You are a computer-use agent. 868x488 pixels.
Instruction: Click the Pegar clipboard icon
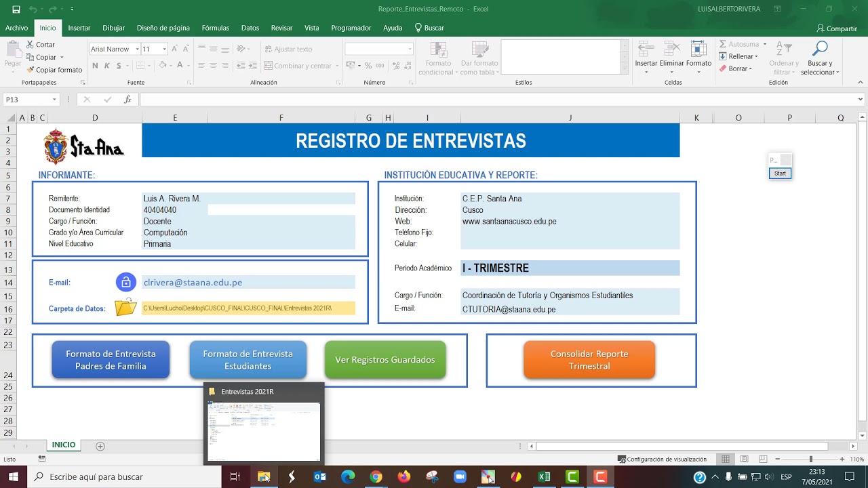13,49
